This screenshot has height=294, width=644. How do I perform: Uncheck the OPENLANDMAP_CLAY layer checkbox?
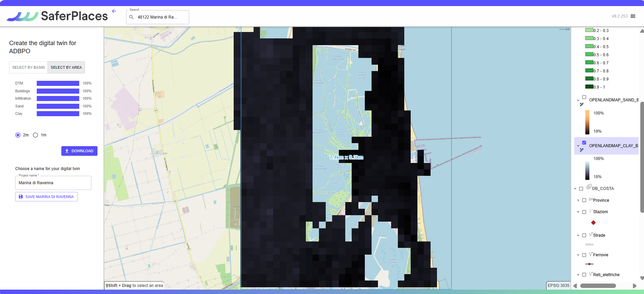point(584,143)
